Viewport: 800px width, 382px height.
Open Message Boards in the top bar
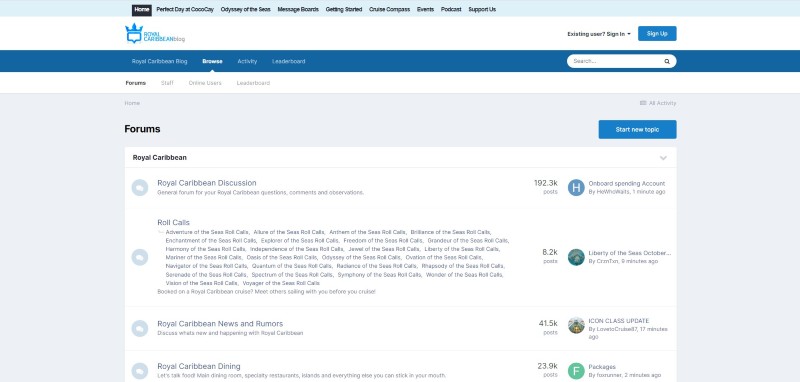(298, 9)
